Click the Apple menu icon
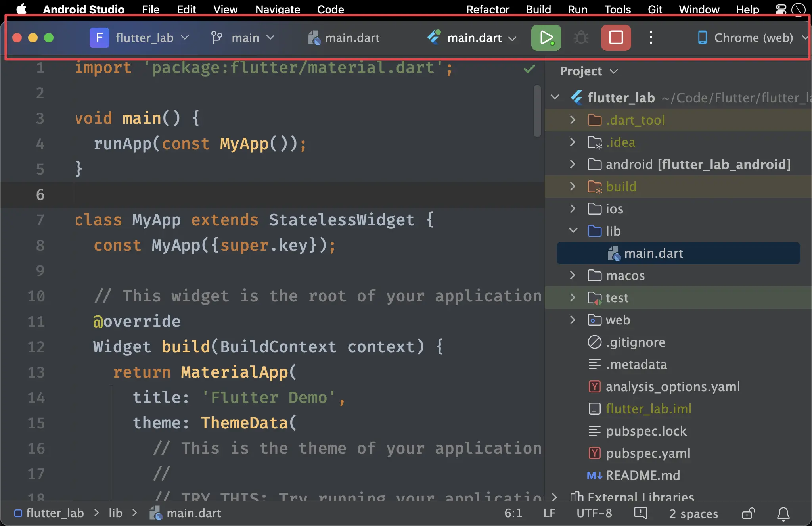This screenshot has height=526, width=812. (x=21, y=9)
